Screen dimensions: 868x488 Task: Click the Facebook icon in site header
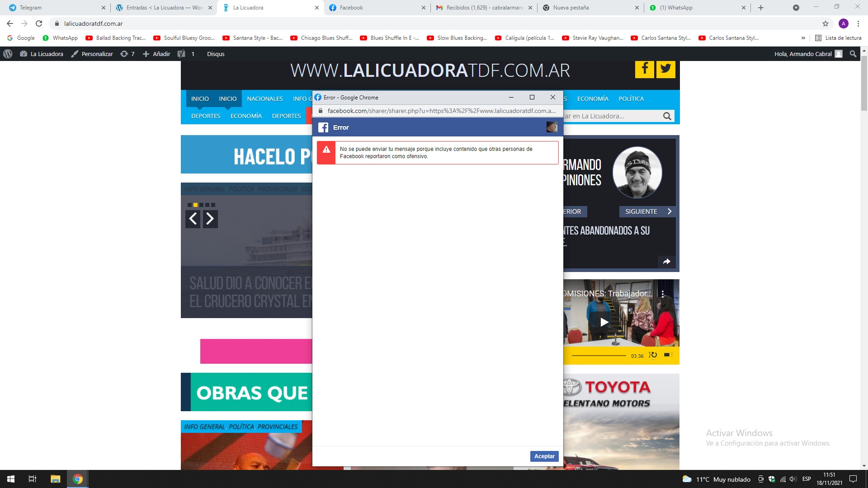[x=644, y=69]
